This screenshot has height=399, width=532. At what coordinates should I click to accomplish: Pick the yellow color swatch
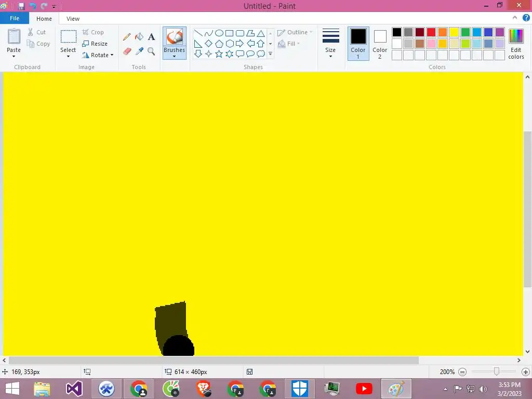(454, 32)
